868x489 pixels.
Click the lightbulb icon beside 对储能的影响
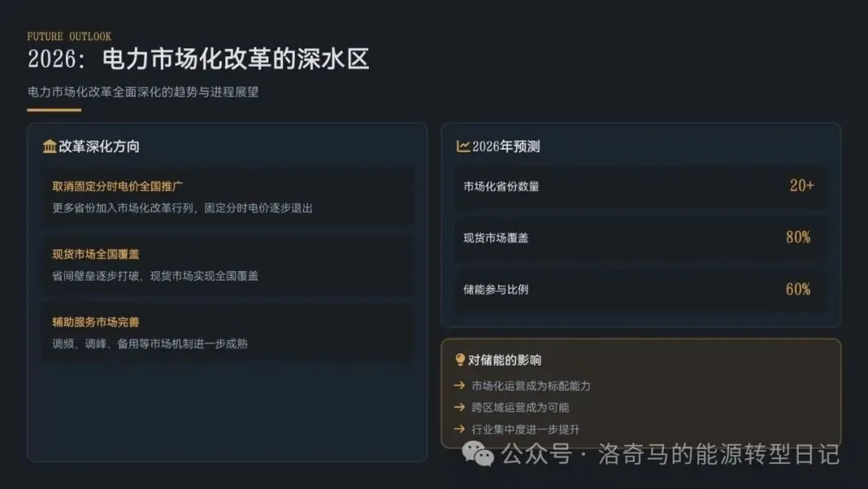461,360
